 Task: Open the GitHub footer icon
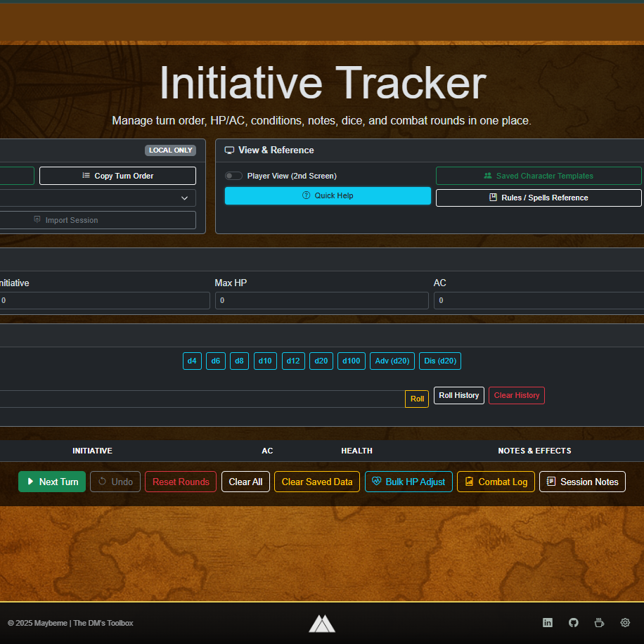[574, 623]
